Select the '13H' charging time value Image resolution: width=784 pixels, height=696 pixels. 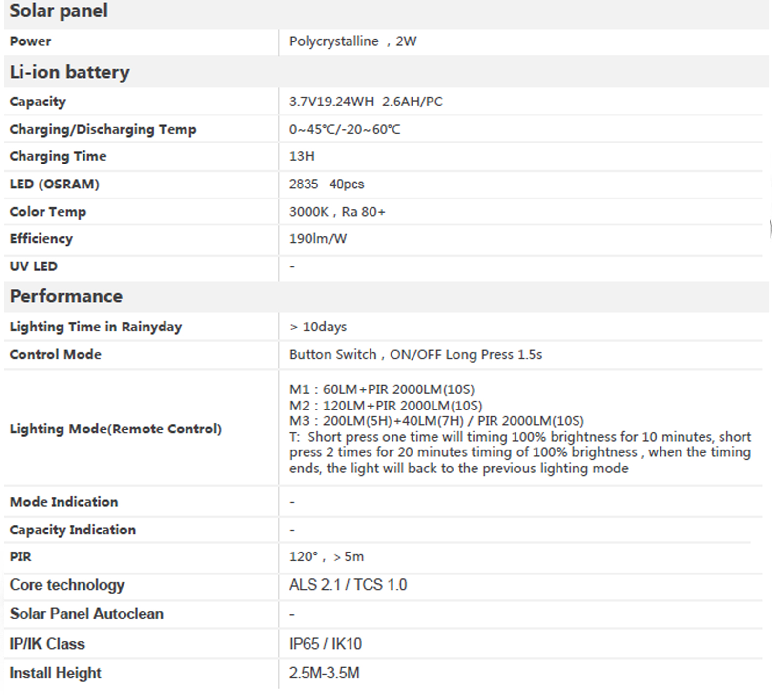pos(302,156)
